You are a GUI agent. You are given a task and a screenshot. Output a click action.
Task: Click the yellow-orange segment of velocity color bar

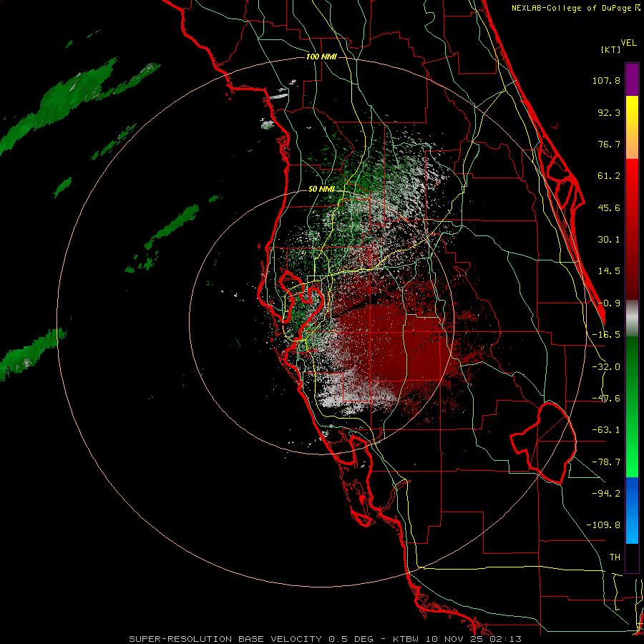pyautogui.click(x=632, y=127)
